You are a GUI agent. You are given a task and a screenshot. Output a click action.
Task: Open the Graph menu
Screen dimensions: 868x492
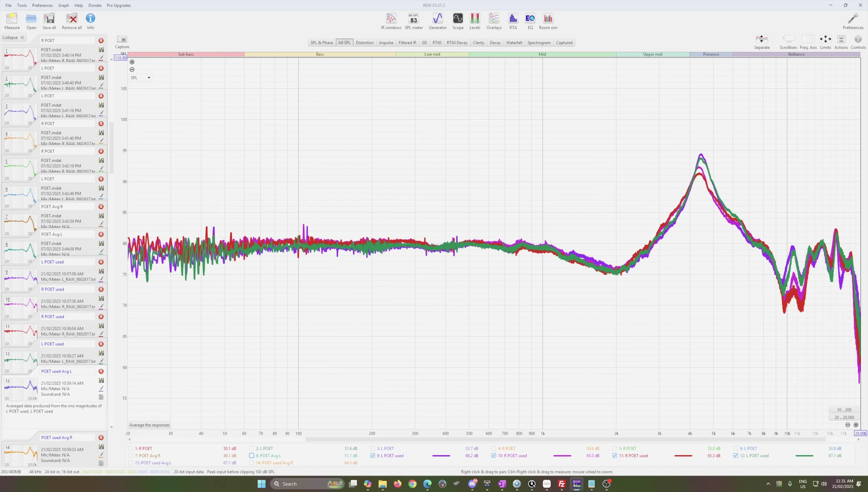[x=63, y=6]
